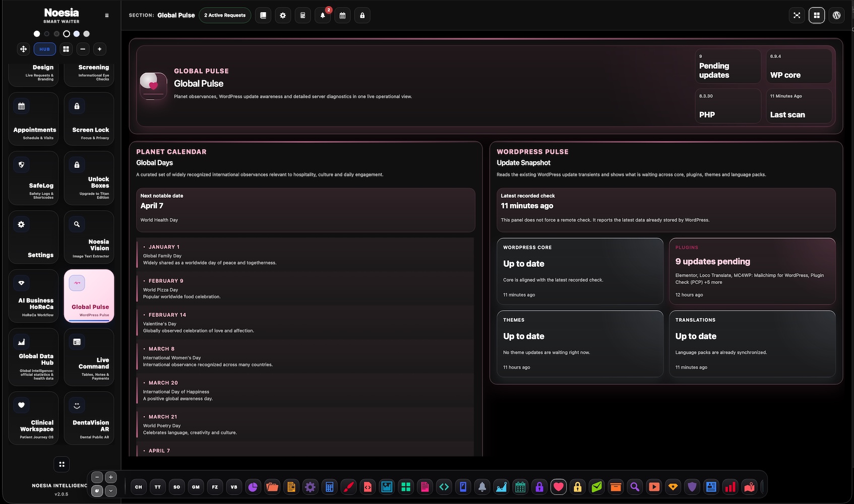
Task: Click the WordPress logo icon
Action: (x=837, y=15)
